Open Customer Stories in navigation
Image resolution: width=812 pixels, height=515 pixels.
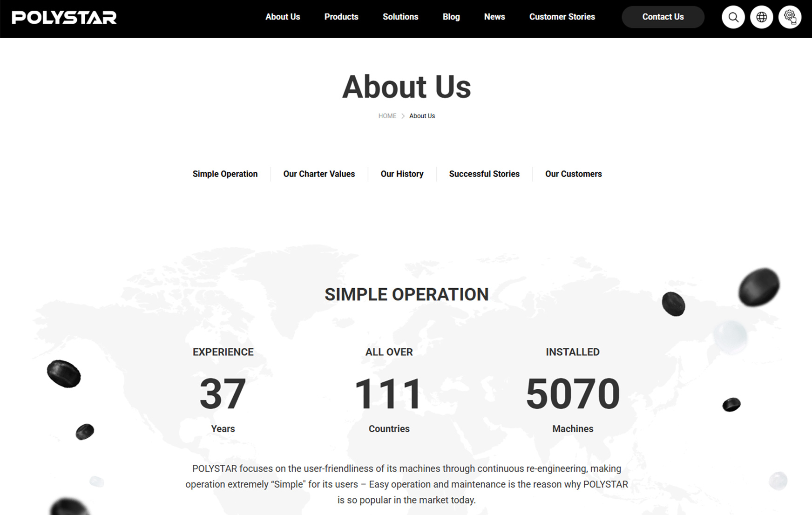pos(562,17)
